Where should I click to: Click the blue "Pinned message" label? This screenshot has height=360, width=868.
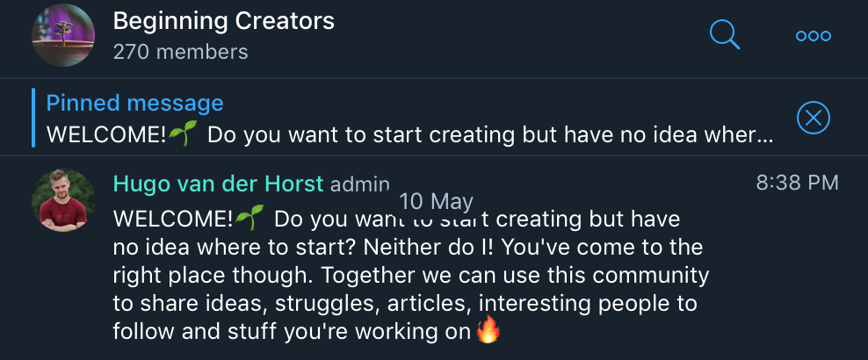pos(135,103)
